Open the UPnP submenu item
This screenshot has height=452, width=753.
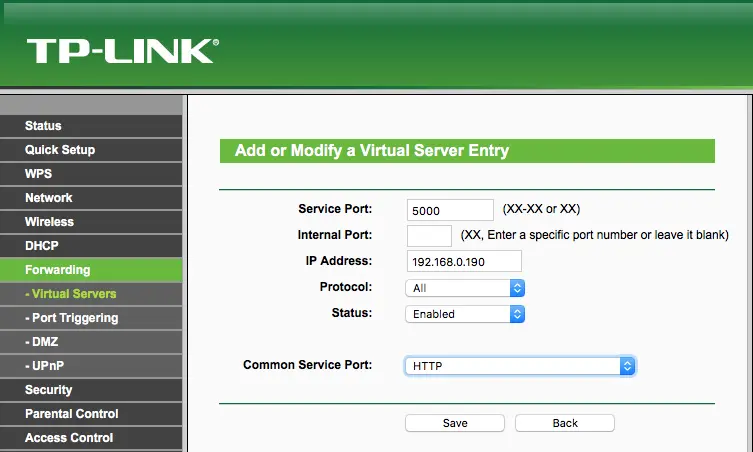tap(91, 366)
